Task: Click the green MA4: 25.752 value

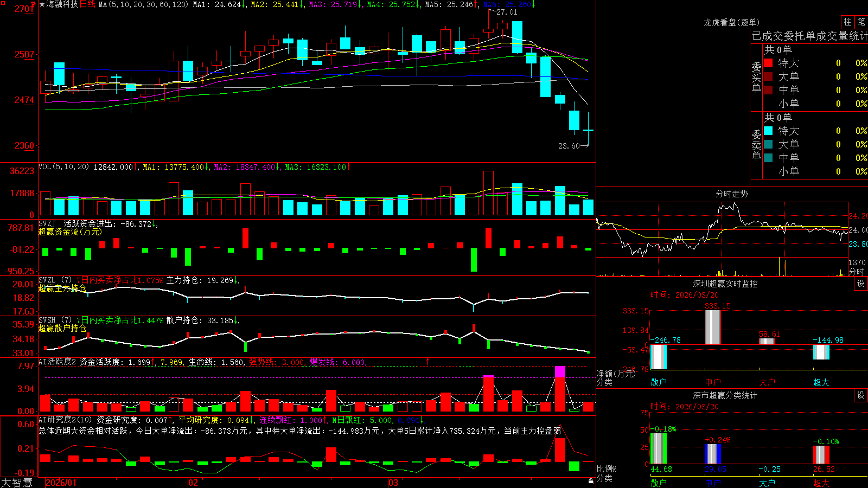Action: [393, 4]
